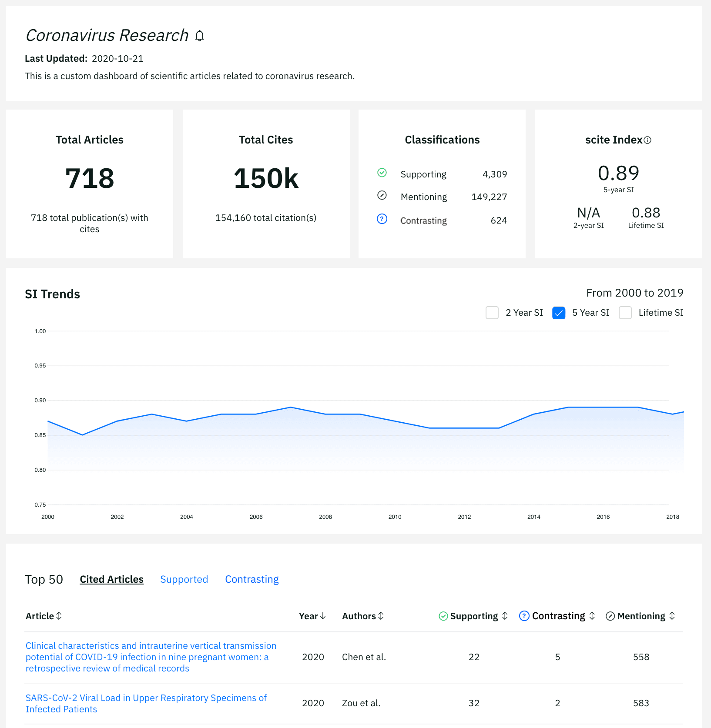This screenshot has width=711, height=728.
Task: Click the green Supporting check icon in Classifications
Action: [382, 173]
